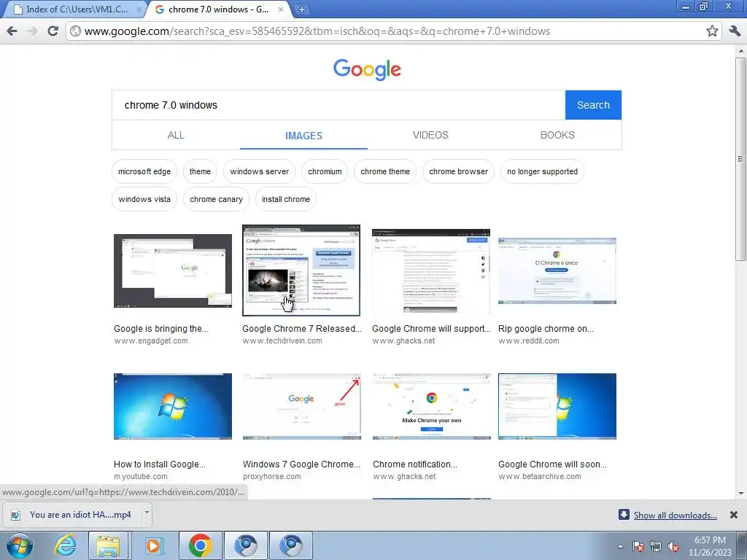Click 'no longer supported' chip
The image size is (747, 560).
pos(542,171)
